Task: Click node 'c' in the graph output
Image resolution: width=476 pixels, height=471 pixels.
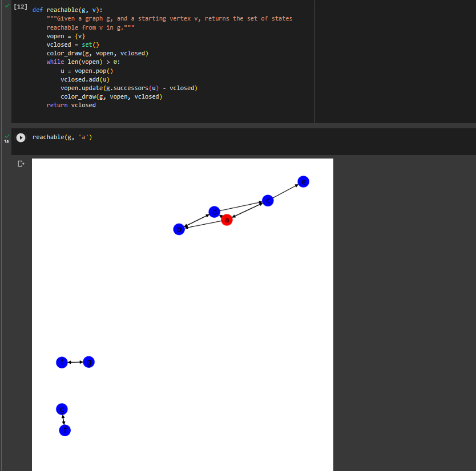Action: click(x=268, y=200)
